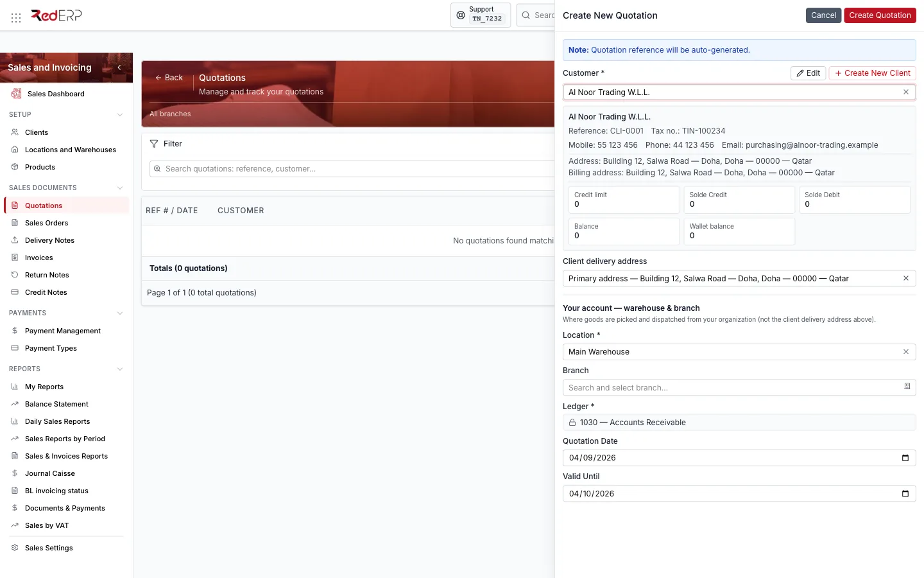Click the Products box icon
The height and width of the screenshot is (578, 924).
[15, 167]
